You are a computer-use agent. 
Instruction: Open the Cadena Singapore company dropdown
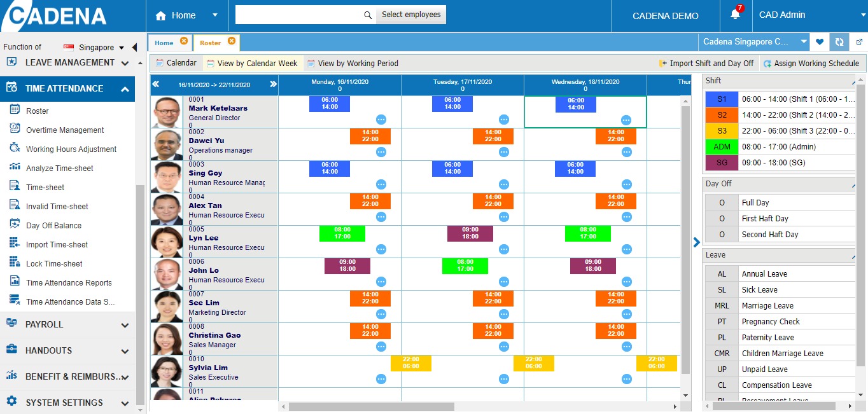pyautogui.click(x=804, y=42)
